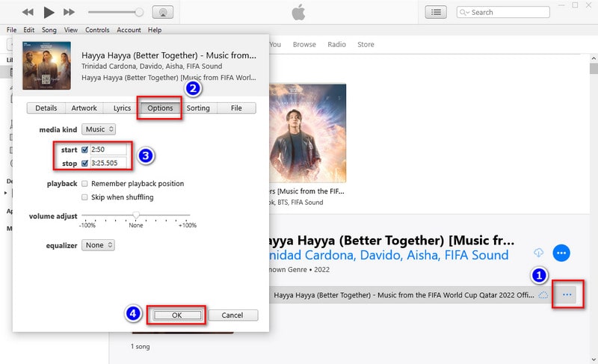The width and height of the screenshot is (598, 364).
Task: Click the song row cloud icon
Action: 543,295
